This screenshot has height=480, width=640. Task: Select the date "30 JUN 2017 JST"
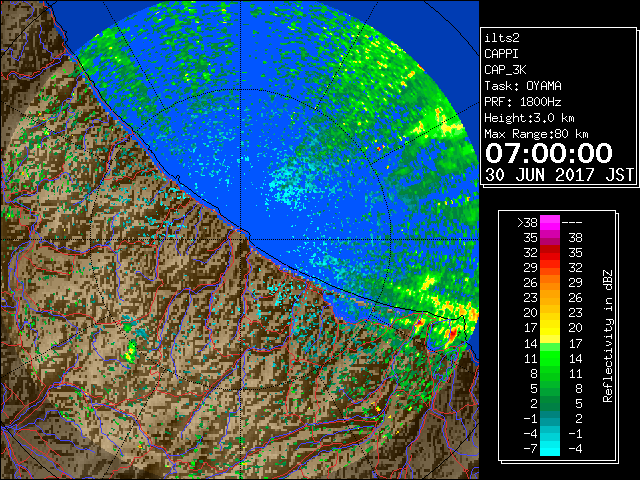point(559,175)
